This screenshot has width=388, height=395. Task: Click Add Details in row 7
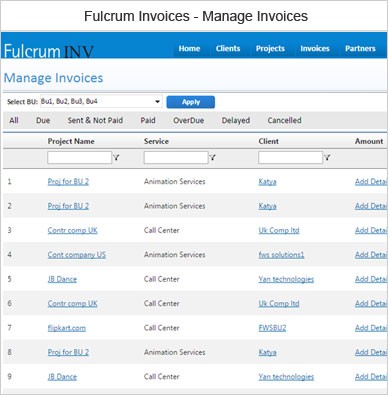[x=371, y=328]
